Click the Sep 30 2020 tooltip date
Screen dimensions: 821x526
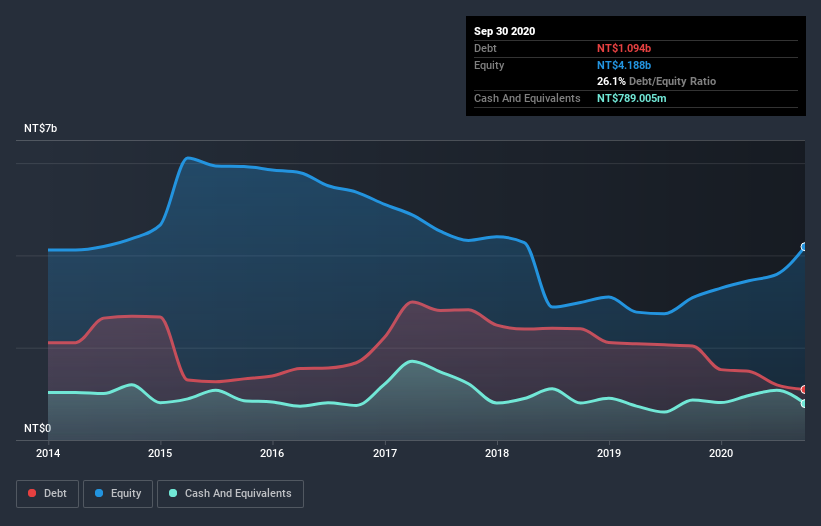pos(505,31)
